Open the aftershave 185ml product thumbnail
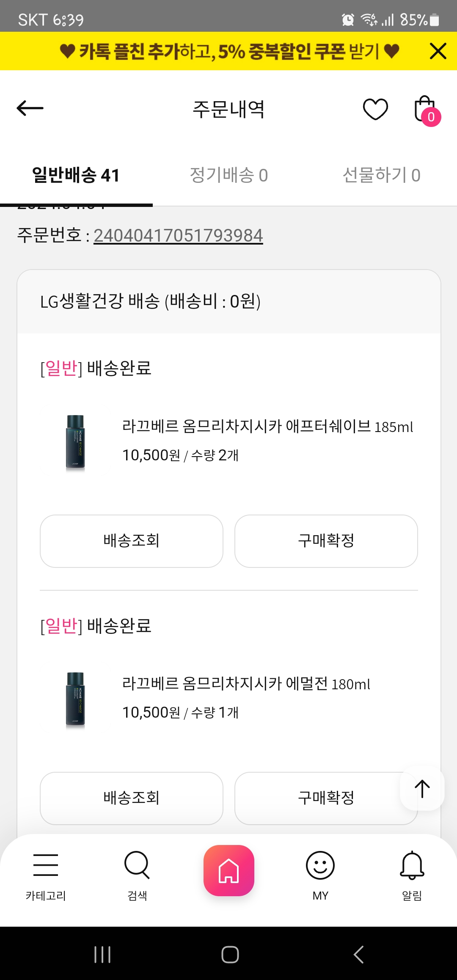 [x=75, y=442]
